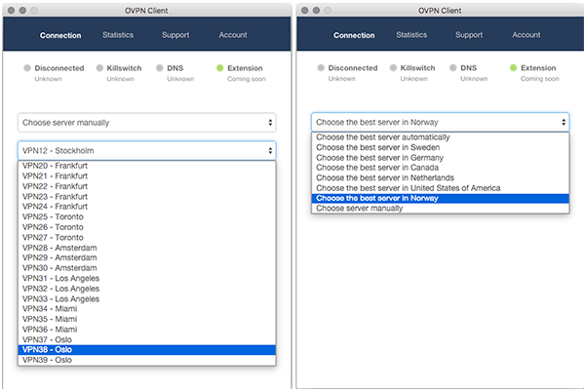The width and height of the screenshot is (585, 392).
Task: Choose VPN33 - Los Angeles server
Action: tap(146, 298)
